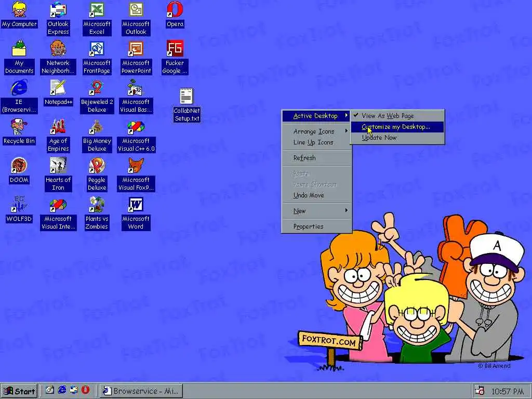532x399 pixels.
Task: Expand the Active Desktop submenu entry
Action: tap(316, 116)
